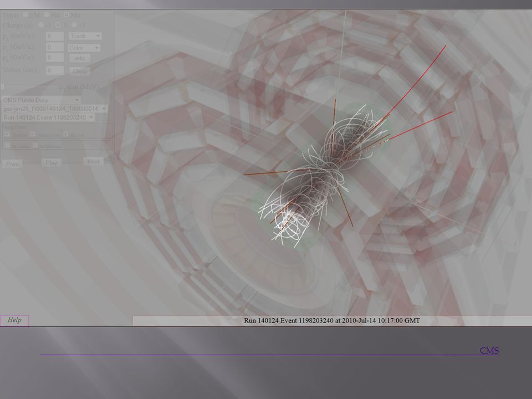Toggle the third checked filter checkbox in the filter row
This screenshot has height=399, width=532.
(66, 134)
